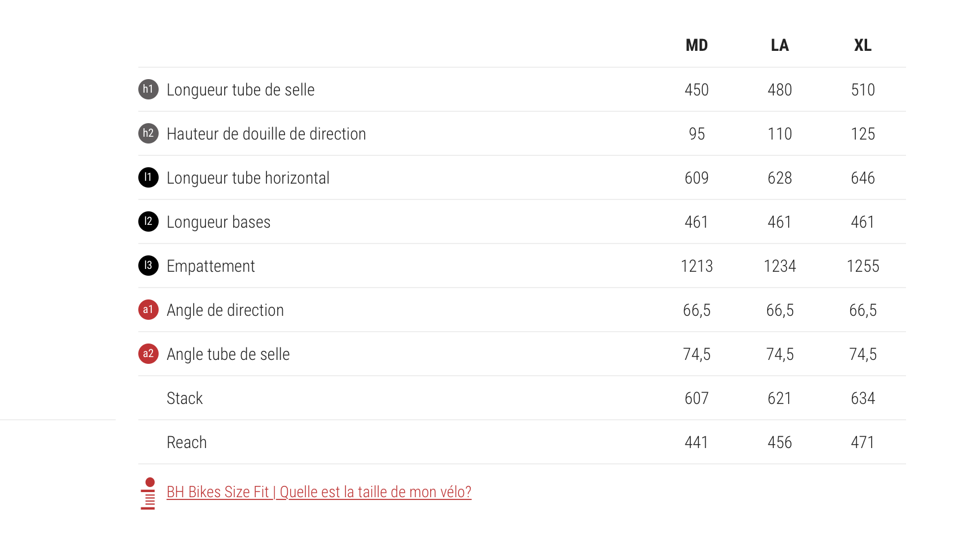Click the Stack row label
The image size is (980, 552).
click(x=185, y=398)
